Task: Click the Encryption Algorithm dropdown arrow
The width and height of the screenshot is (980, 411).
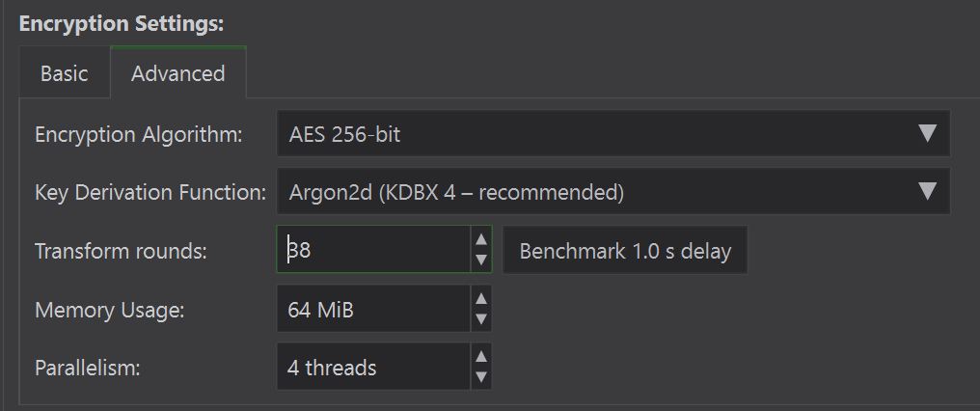Action: pyautogui.click(x=927, y=134)
